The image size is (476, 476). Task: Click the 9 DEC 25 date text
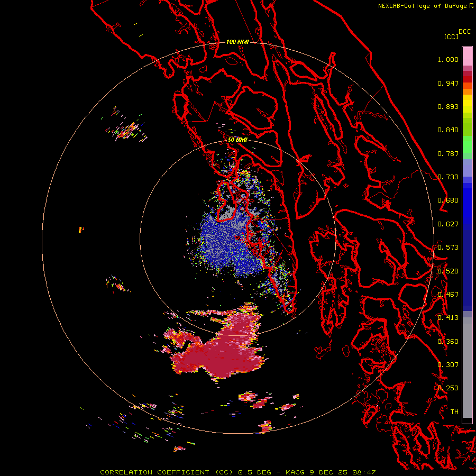point(328,472)
